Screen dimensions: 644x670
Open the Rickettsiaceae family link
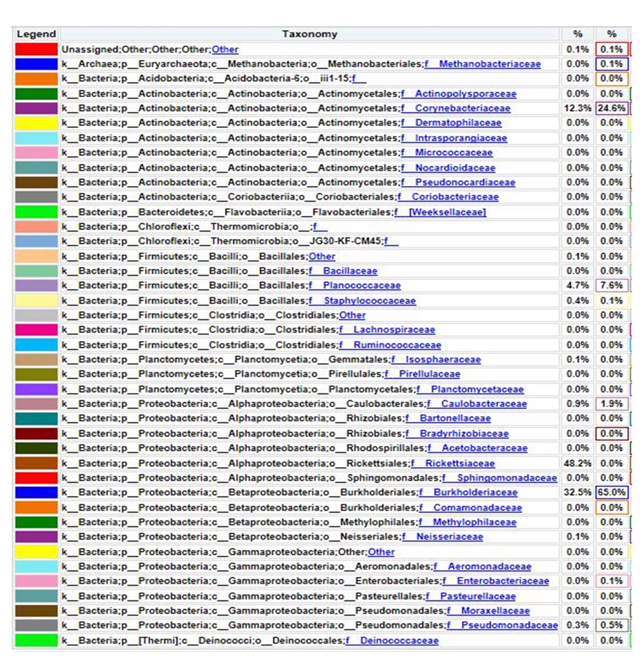(x=459, y=463)
